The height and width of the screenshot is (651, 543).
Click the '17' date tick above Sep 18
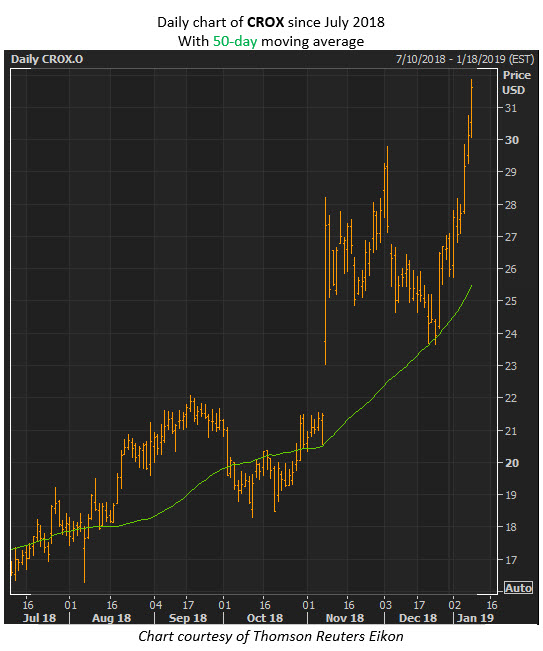point(188,605)
